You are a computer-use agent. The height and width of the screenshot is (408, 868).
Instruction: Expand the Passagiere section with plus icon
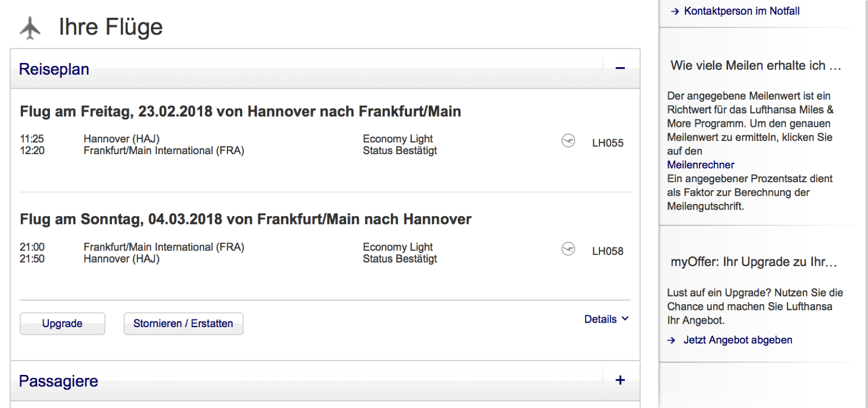click(x=620, y=380)
